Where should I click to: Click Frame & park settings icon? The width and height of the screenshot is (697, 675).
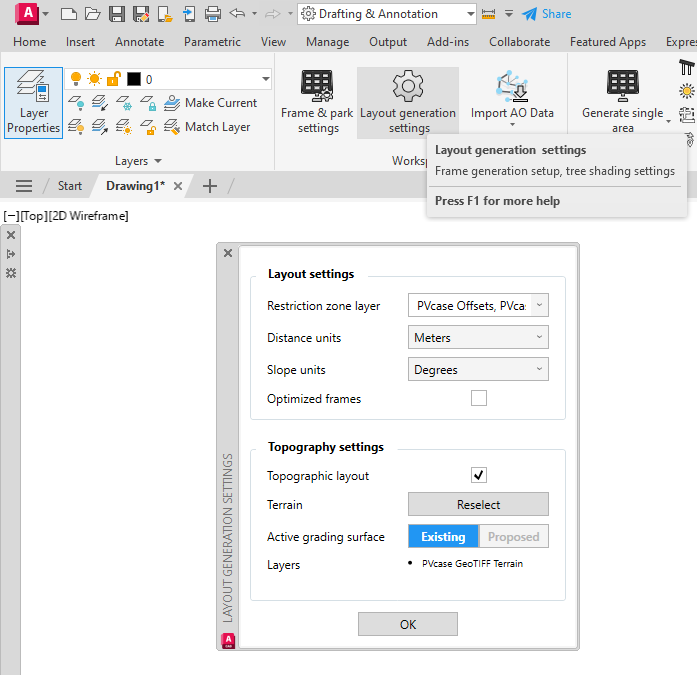point(317,88)
